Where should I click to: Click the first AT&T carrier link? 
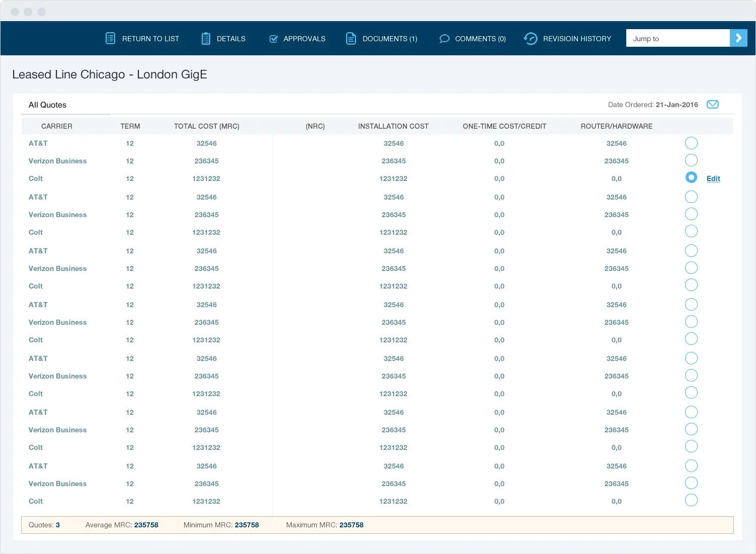tap(38, 143)
